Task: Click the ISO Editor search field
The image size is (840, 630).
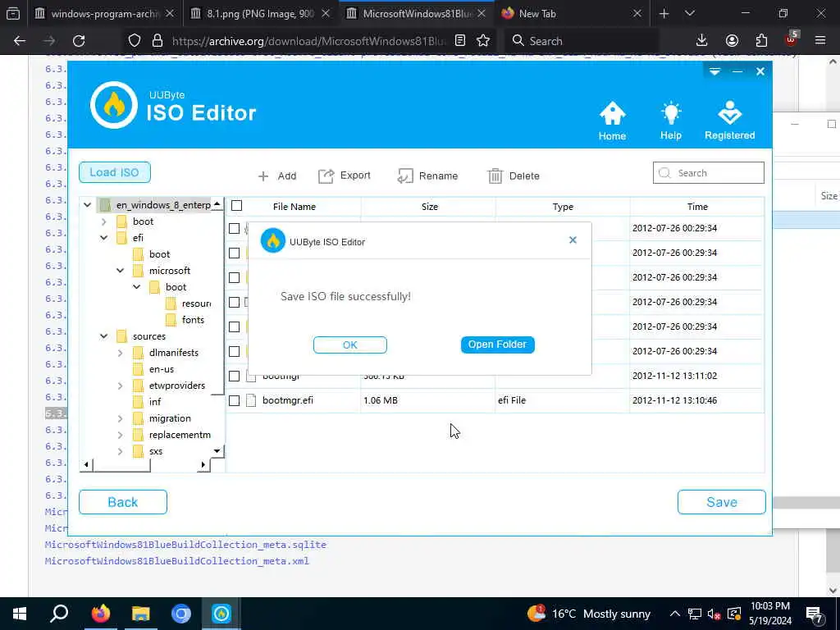Action: click(708, 173)
